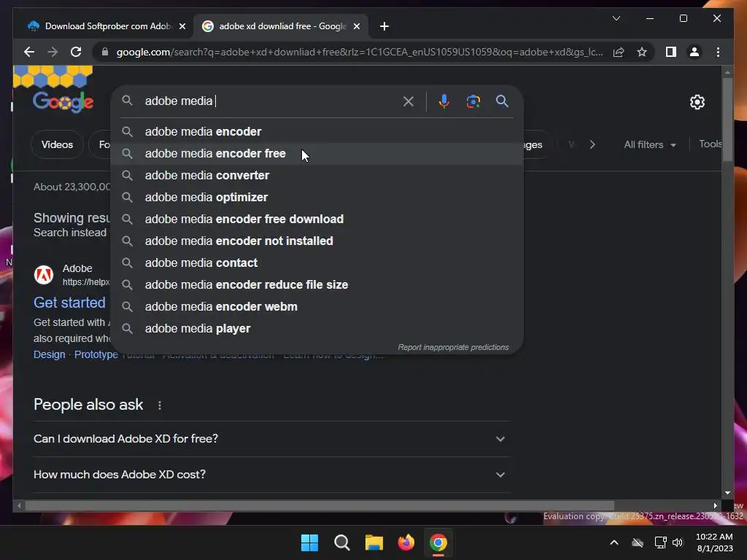Launch File Explorer from taskbar
The height and width of the screenshot is (560, 747).
coord(374,542)
